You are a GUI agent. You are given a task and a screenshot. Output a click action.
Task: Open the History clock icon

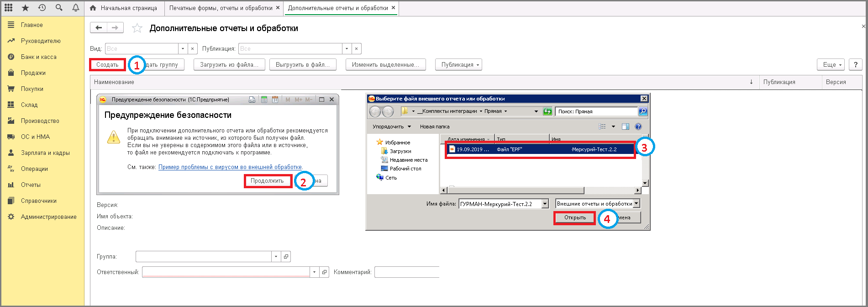click(x=42, y=8)
